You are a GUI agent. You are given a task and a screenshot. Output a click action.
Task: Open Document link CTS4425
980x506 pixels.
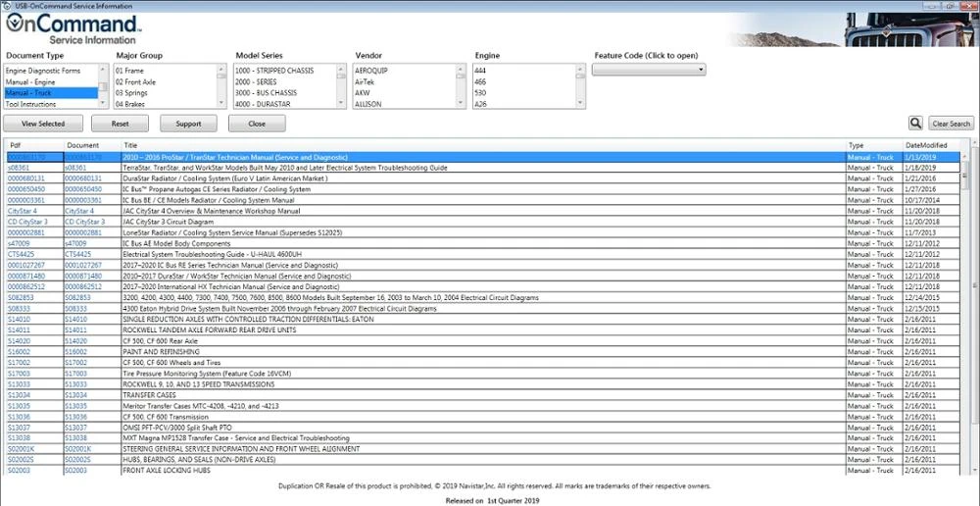click(x=78, y=255)
